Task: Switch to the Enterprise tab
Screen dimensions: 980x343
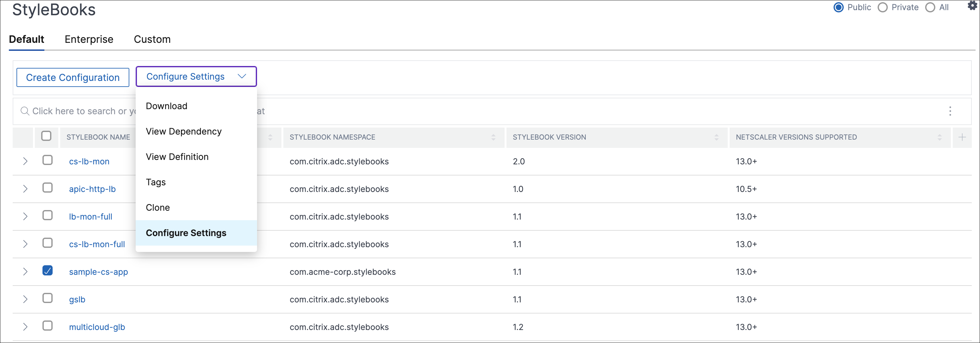Action: [x=89, y=39]
